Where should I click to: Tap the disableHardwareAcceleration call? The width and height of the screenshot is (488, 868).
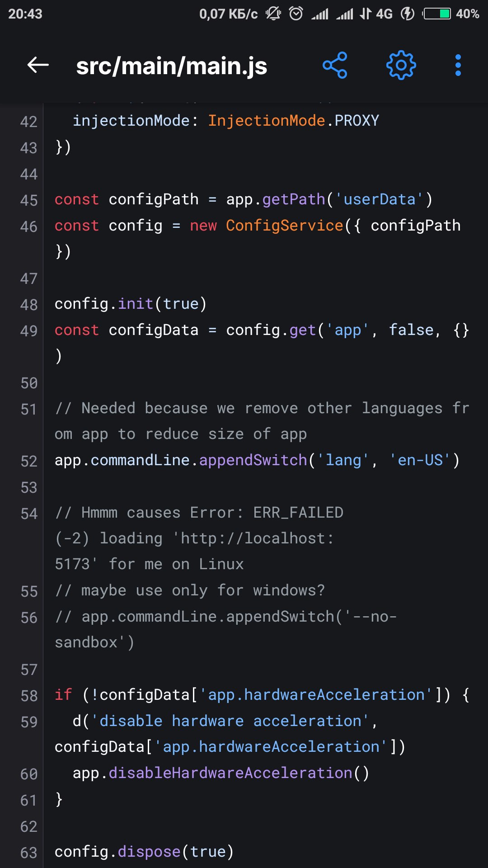pyautogui.click(x=230, y=773)
